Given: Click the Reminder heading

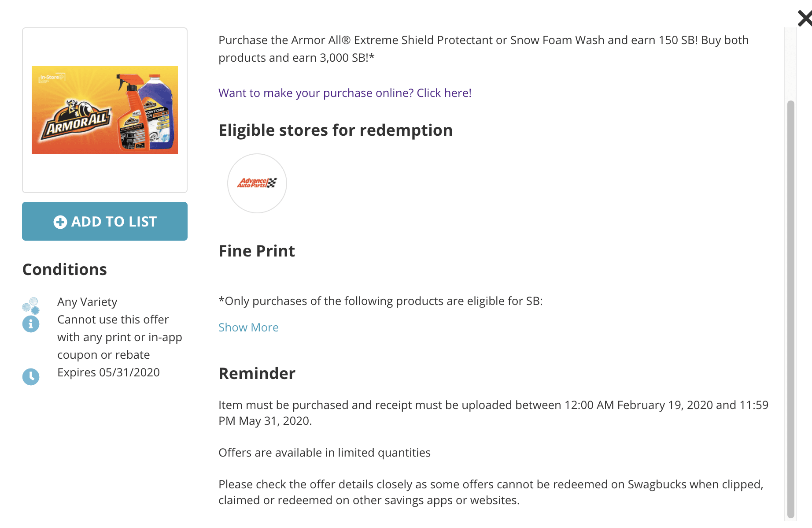Looking at the screenshot, I should pyautogui.click(x=257, y=374).
